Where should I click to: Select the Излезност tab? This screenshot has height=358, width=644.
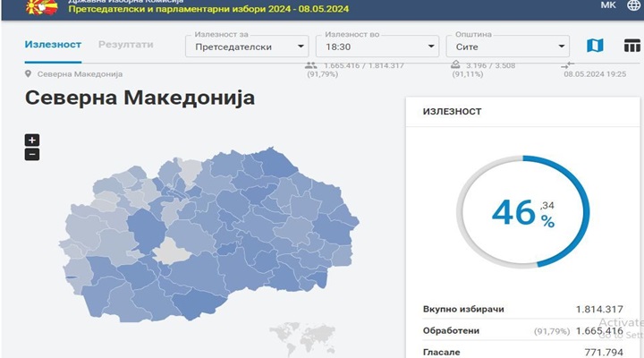point(53,44)
